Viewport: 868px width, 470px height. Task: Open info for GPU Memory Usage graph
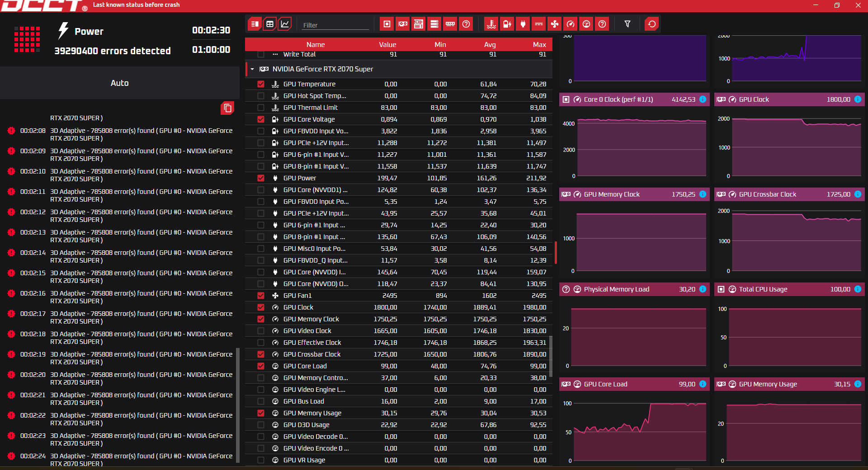[x=858, y=384]
